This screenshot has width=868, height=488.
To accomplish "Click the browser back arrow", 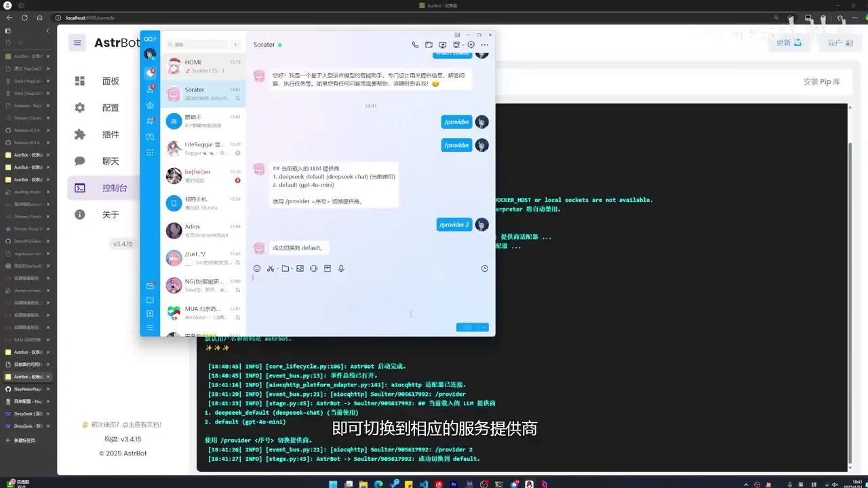I will (x=9, y=18).
